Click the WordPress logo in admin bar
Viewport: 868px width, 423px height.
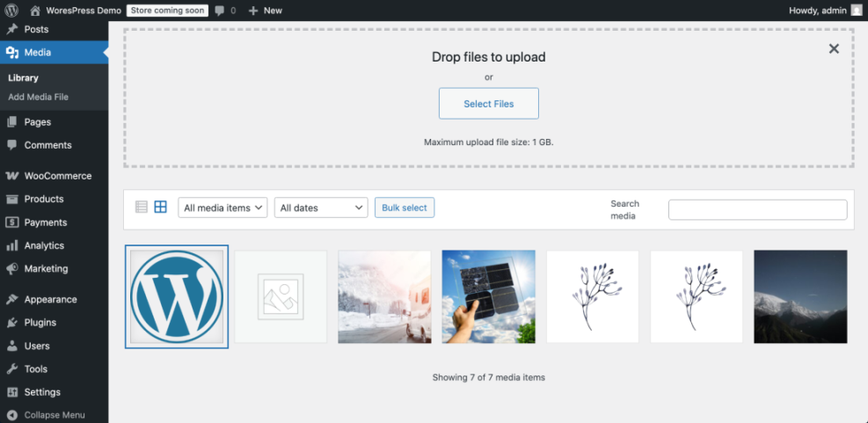point(11,11)
